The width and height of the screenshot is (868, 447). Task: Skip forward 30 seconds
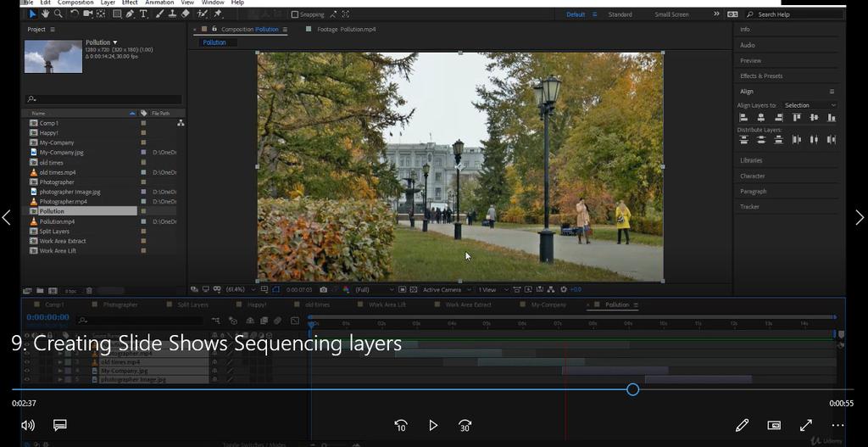coord(465,426)
